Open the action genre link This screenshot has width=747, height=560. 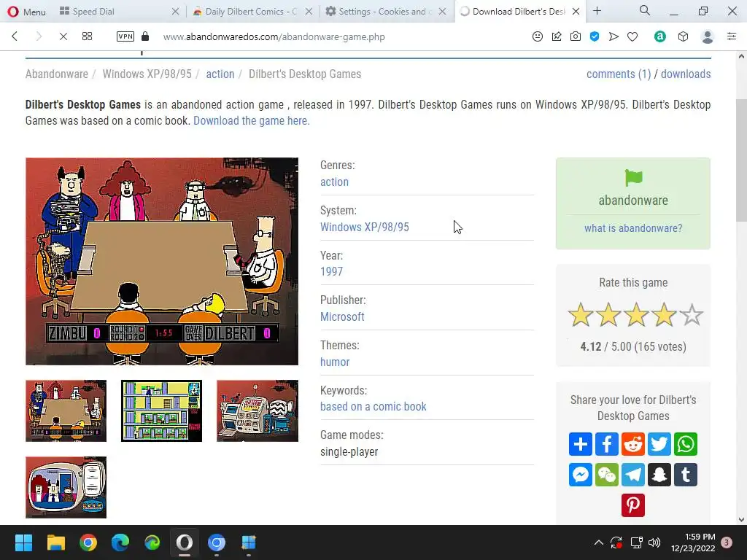(334, 182)
